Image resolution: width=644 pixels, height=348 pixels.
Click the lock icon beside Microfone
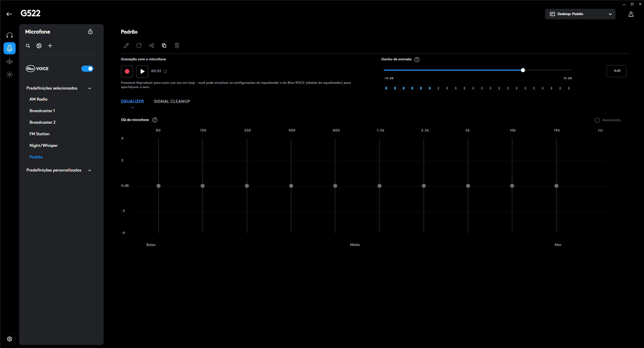pos(90,32)
